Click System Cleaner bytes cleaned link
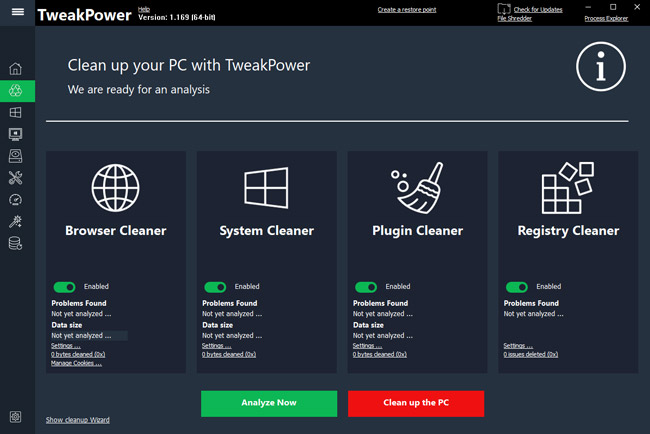Viewport: 650px width, 434px height. click(x=229, y=354)
